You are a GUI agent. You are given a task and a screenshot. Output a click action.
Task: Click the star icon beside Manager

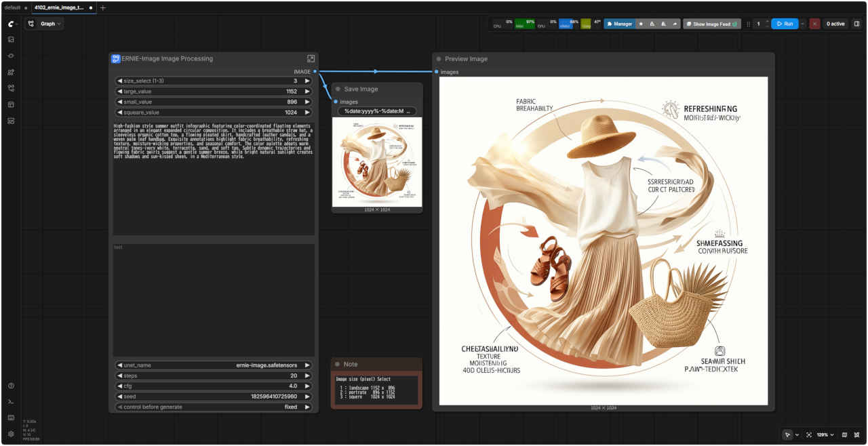pyautogui.click(x=641, y=24)
